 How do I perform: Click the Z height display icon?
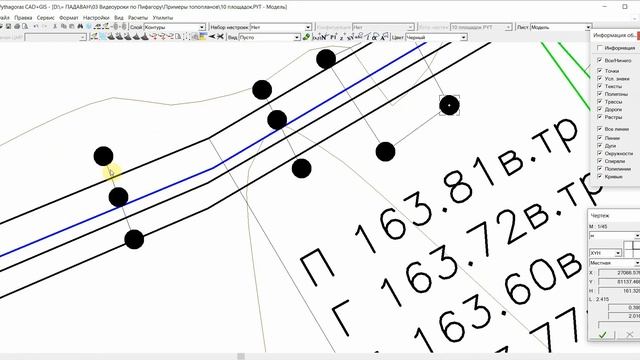[x=342, y=38]
